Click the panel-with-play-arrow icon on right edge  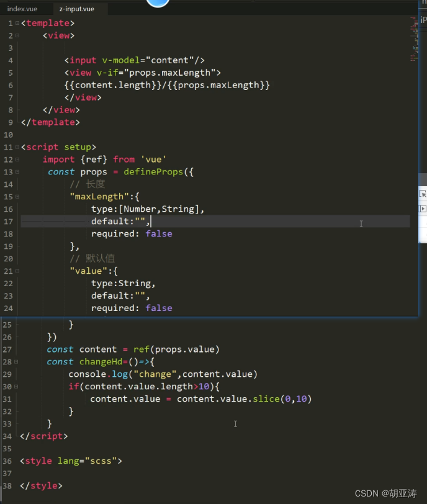click(423, 209)
